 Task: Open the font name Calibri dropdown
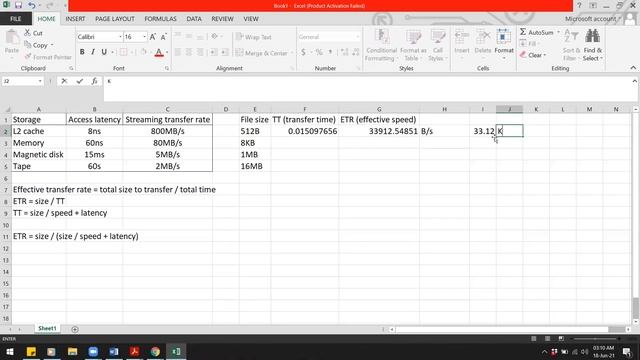tap(120, 37)
